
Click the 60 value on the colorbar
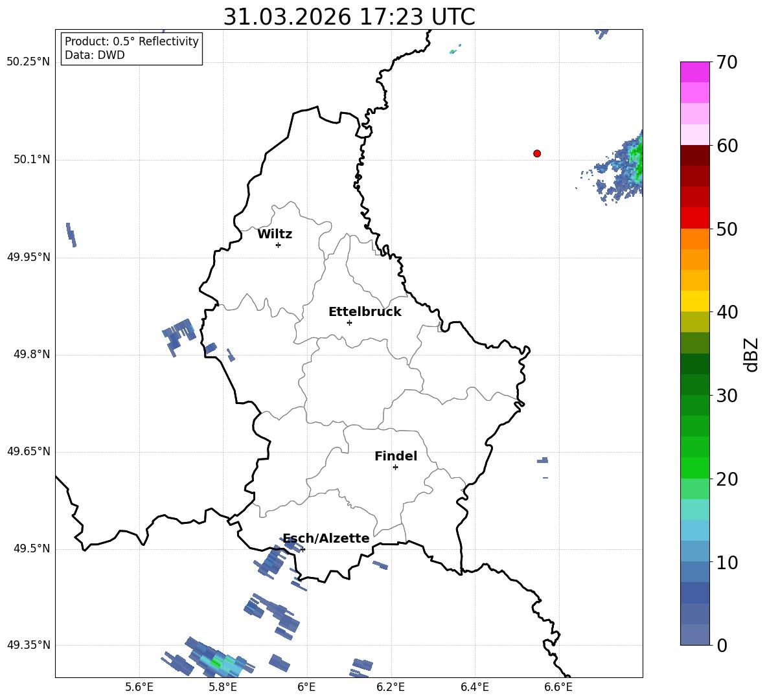point(727,146)
